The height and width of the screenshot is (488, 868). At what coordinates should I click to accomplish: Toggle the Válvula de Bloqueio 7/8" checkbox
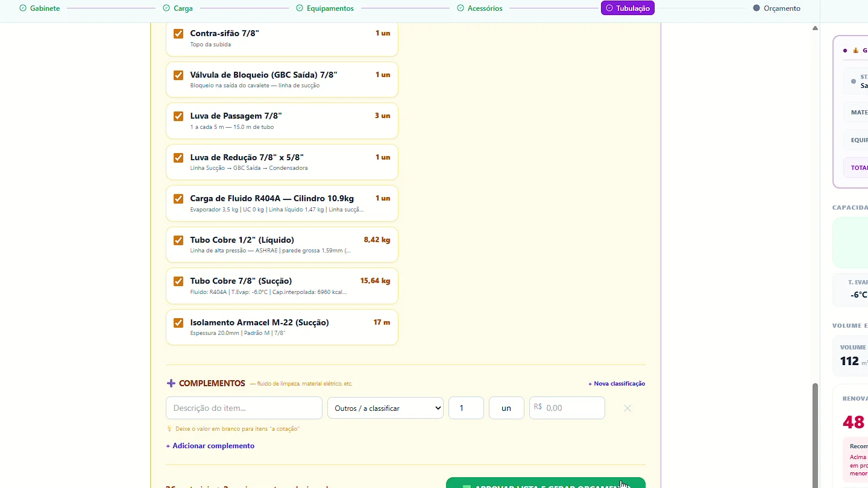coord(178,75)
